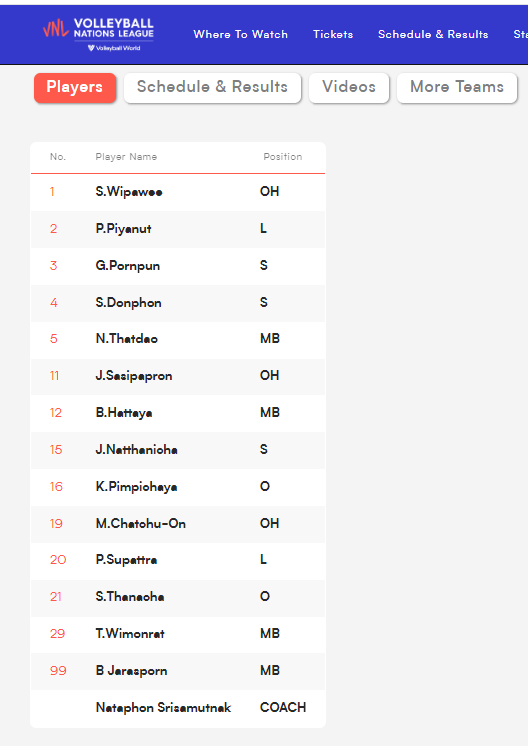Open player S.Wipawee's profile
Viewport: 528px width, 746px height.
[x=129, y=192]
